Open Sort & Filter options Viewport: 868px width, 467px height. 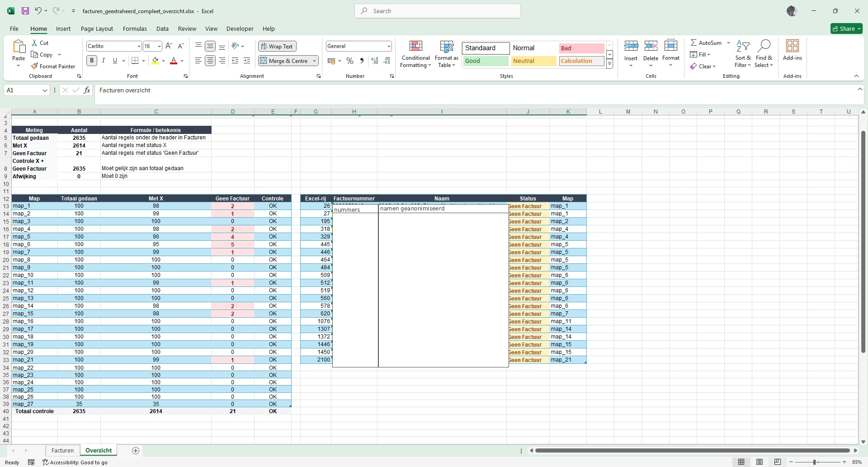(x=743, y=54)
